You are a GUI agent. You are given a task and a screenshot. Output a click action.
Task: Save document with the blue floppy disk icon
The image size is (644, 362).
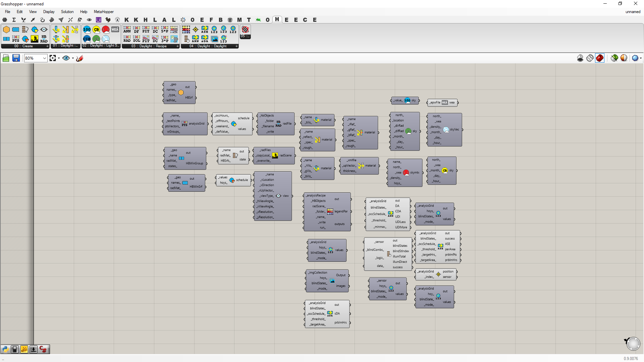coord(16,58)
